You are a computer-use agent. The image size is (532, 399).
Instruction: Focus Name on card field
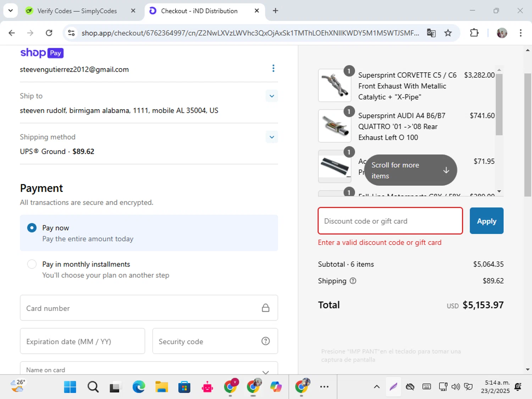[149, 368]
